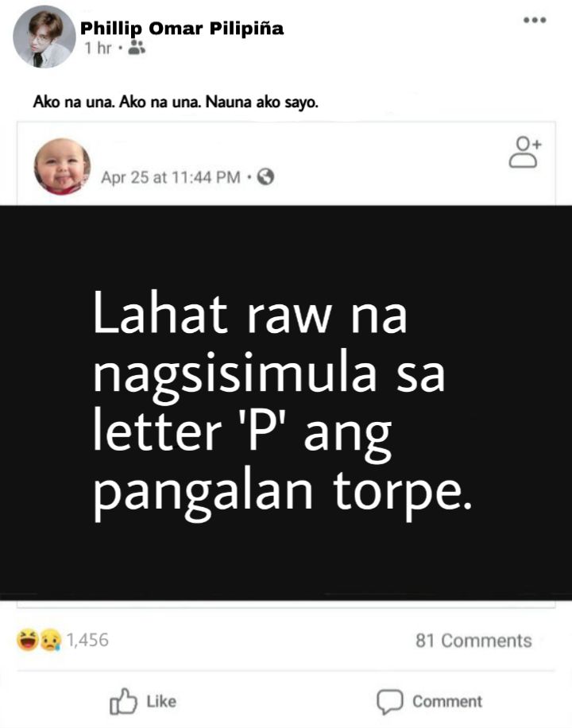572x728 pixels.
Task: Click the speech bubble Comment icon
Action: point(389,702)
